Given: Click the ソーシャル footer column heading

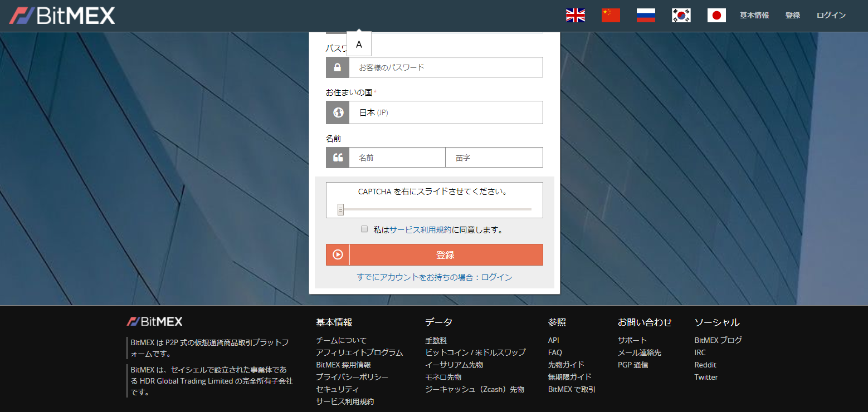Looking at the screenshot, I should pos(717,322).
